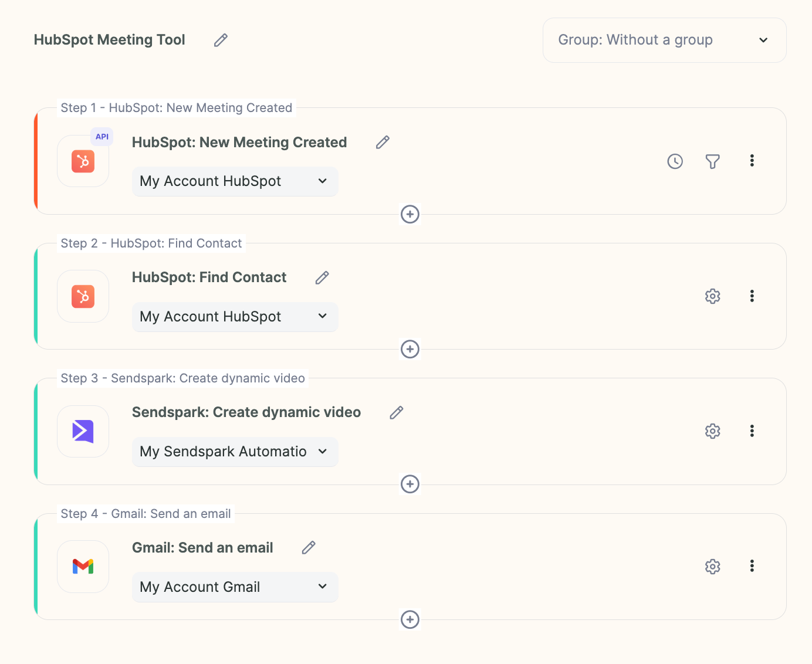Rename the Sendspark: Create dynamic video step
The width and height of the screenshot is (812, 664).
(x=397, y=412)
